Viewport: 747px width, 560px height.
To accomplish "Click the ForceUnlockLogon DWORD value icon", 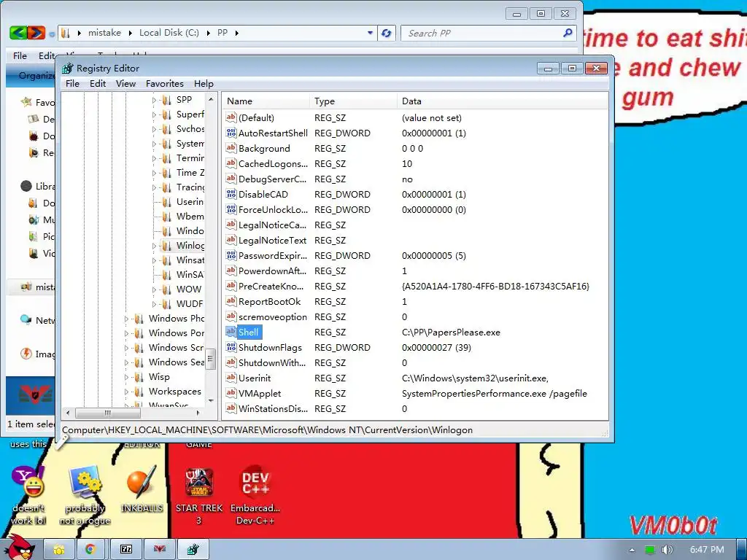I will [231, 209].
